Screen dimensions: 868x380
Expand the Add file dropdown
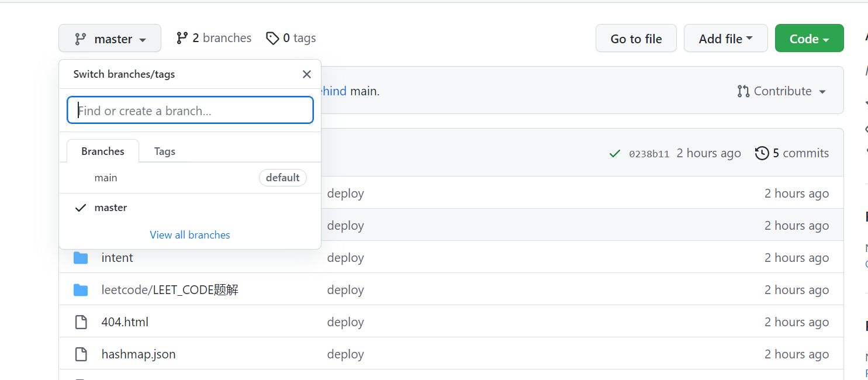pos(725,39)
